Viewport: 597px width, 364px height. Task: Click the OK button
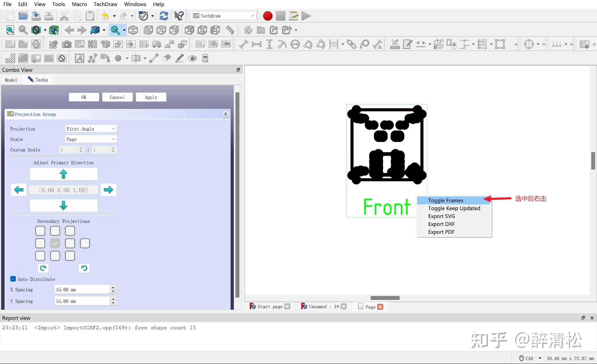coord(84,97)
